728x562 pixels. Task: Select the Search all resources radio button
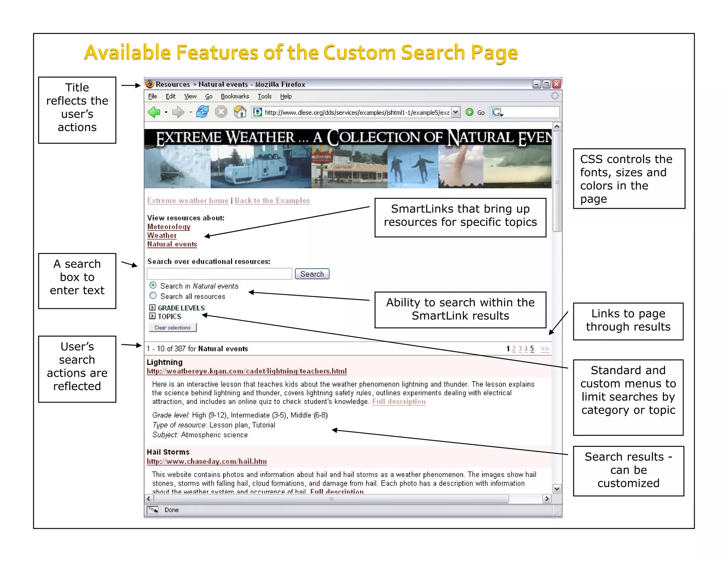(x=153, y=296)
